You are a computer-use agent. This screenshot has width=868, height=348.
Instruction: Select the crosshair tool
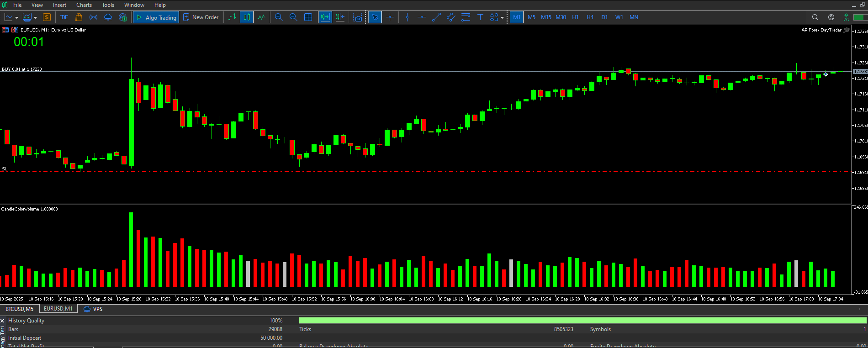(390, 17)
